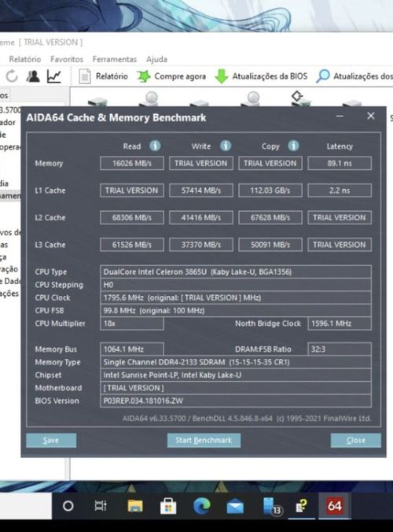The height and width of the screenshot is (532, 393).
Task: Click the Read info icon
Action: pyautogui.click(x=155, y=146)
